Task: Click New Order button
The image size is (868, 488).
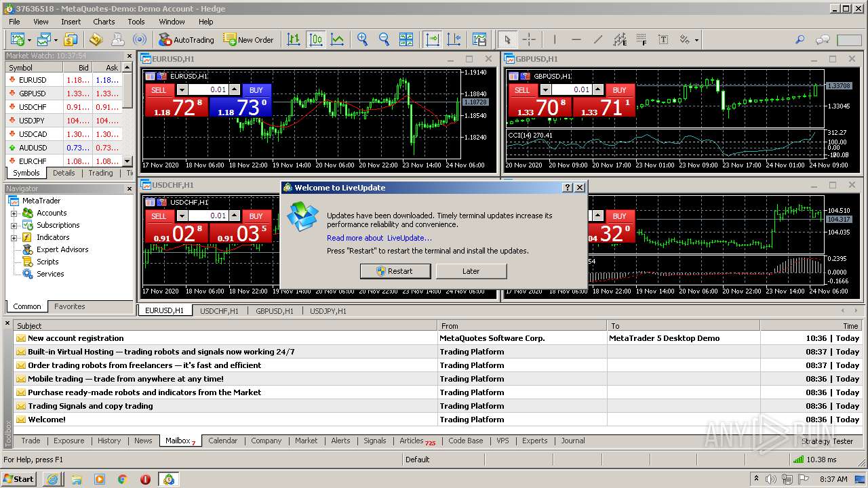Action: pyautogui.click(x=248, y=39)
